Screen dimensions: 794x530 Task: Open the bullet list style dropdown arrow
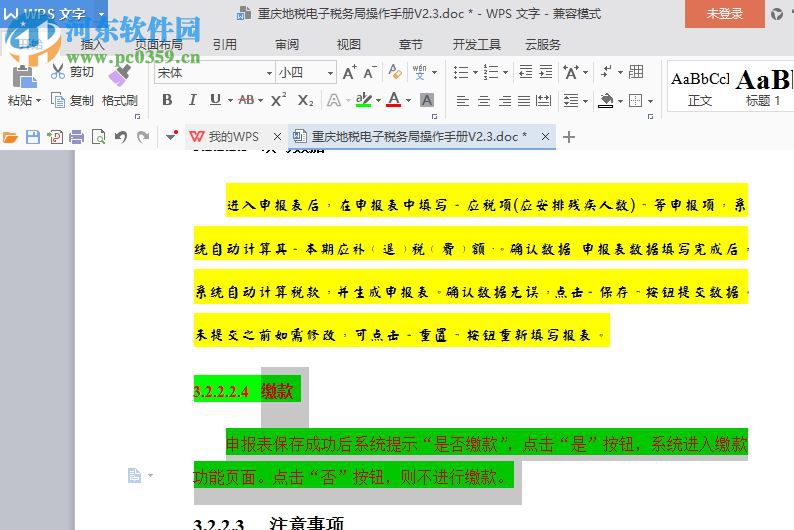point(475,72)
